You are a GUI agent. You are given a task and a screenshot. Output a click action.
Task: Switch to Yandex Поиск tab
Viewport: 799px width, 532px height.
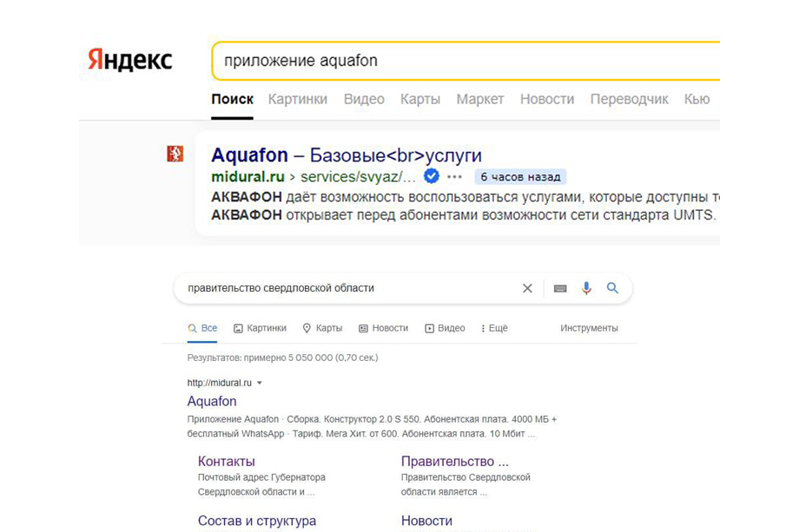pos(233,99)
